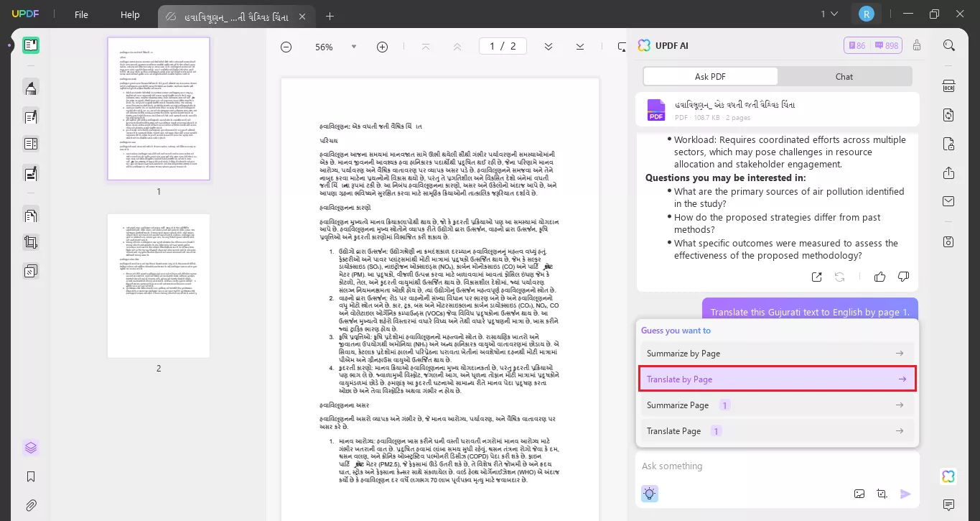Open the Edit PDF tool

(31, 116)
